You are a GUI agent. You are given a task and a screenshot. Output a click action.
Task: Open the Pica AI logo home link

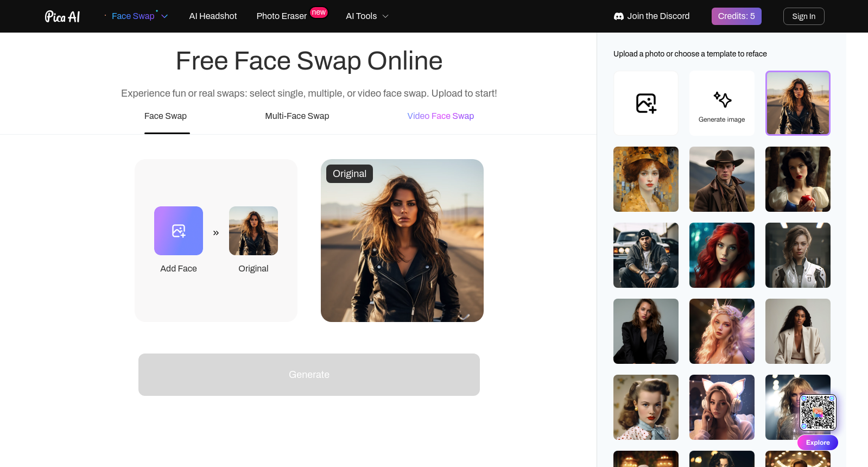62,16
